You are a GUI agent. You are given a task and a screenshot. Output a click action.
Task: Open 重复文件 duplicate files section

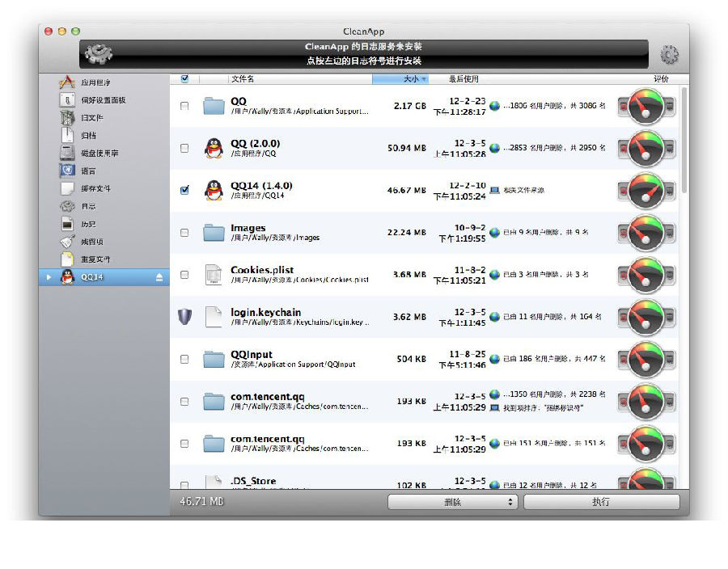95,259
